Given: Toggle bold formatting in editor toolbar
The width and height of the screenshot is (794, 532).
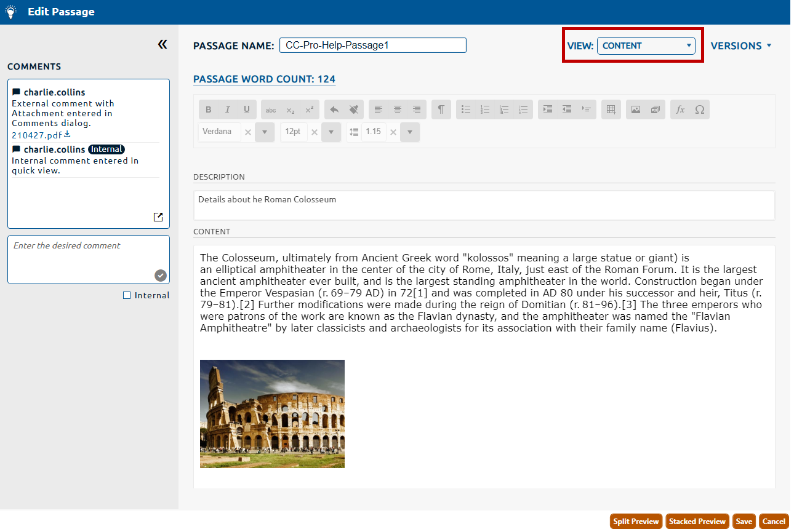Looking at the screenshot, I should coord(209,109).
